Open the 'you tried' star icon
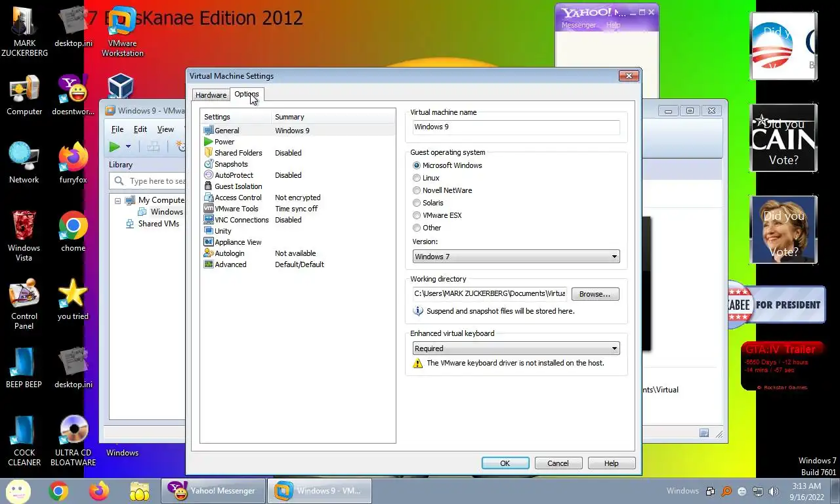 pyautogui.click(x=73, y=299)
